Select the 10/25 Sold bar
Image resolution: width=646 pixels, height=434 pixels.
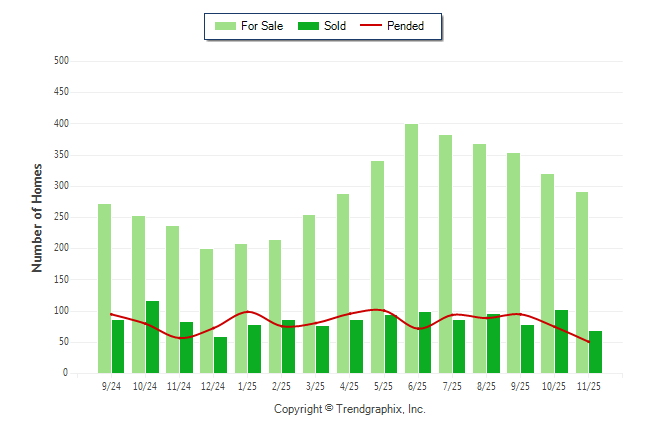coord(561,341)
